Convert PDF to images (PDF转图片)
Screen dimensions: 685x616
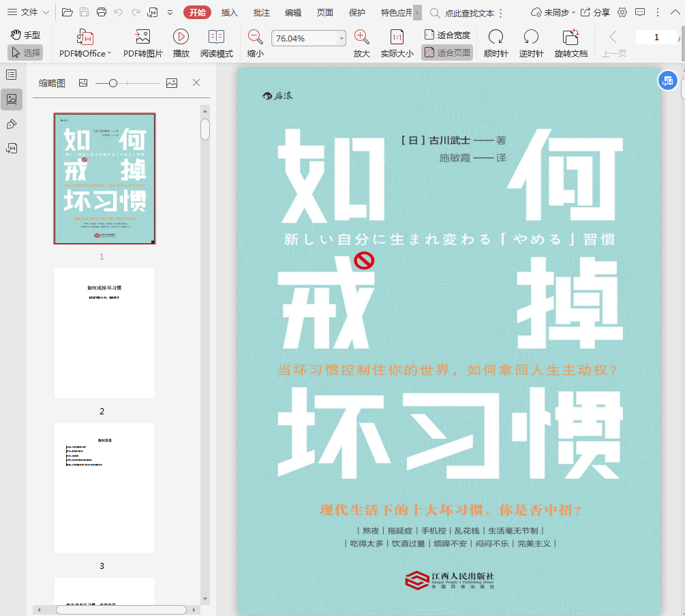(142, 37)
